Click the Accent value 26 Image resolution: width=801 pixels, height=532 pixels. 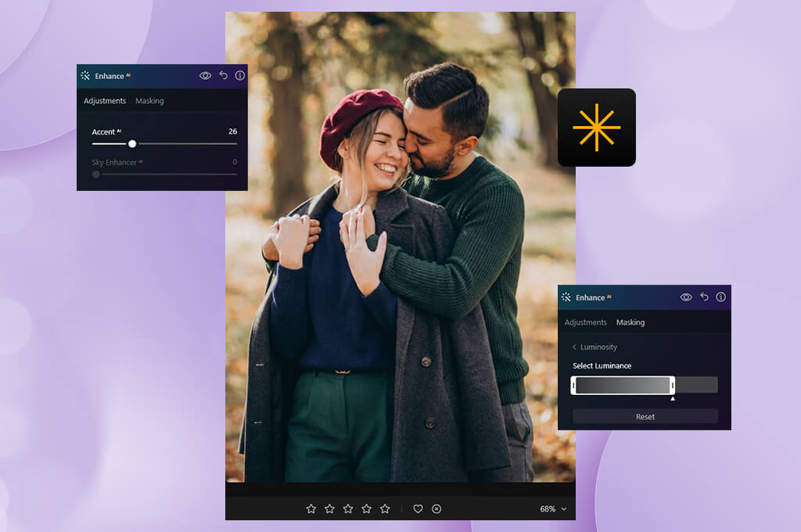(x=233, y=131)
